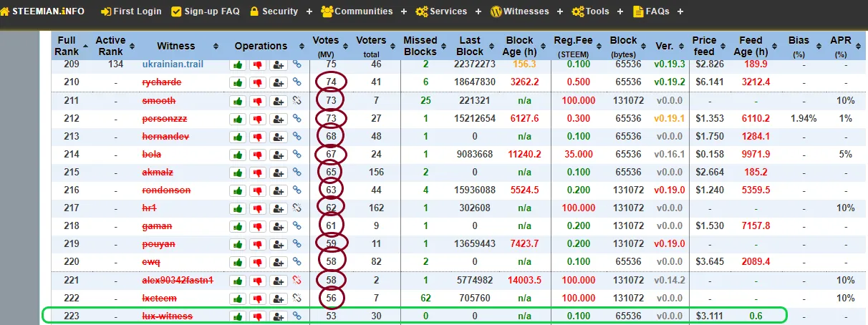Upvote rondonson using thumbs-up icon
Screen dimensions: 868x325
tap(236, 190)
